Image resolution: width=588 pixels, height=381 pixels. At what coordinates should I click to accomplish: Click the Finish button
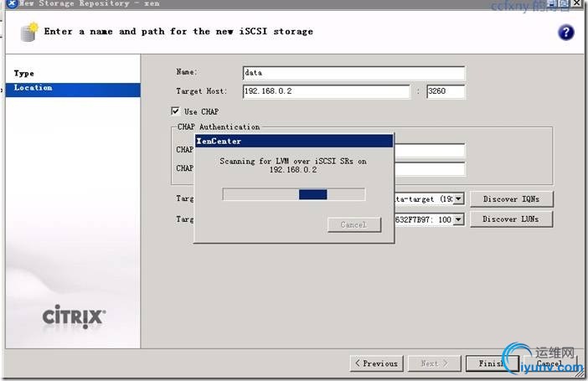[x=492, y=363]
